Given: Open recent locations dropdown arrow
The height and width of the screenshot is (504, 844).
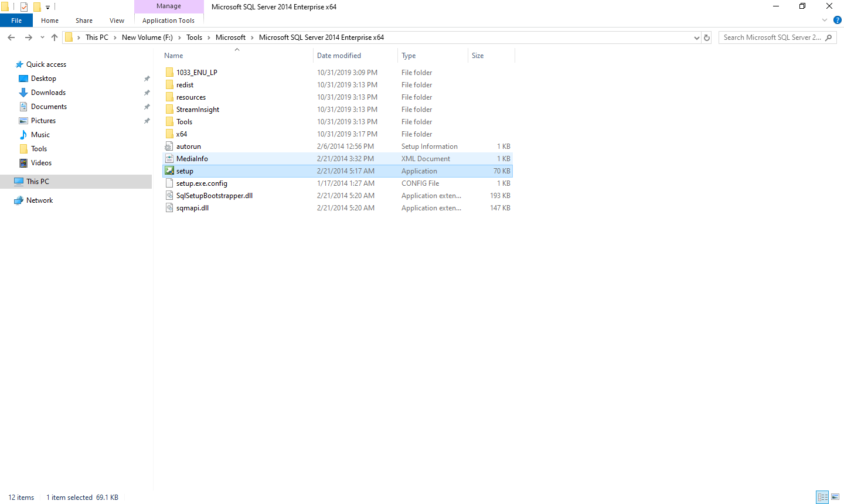Looking at the screenshot, I should point(42,38).
